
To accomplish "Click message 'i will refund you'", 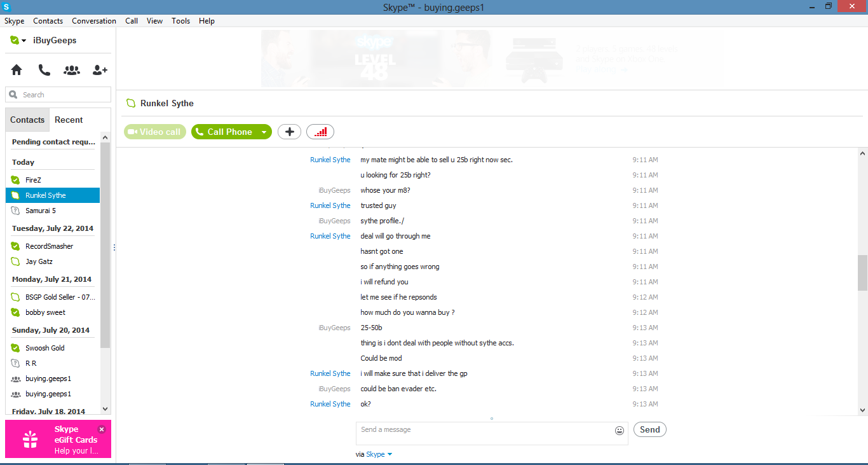I will point(384,282).
